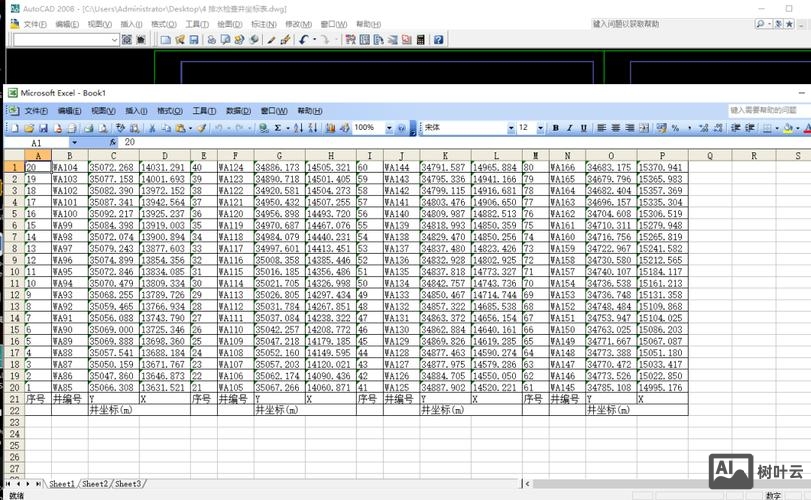Click the Cut scissors icon
Viewport: 811px width, 500px height.
[152, 128]
